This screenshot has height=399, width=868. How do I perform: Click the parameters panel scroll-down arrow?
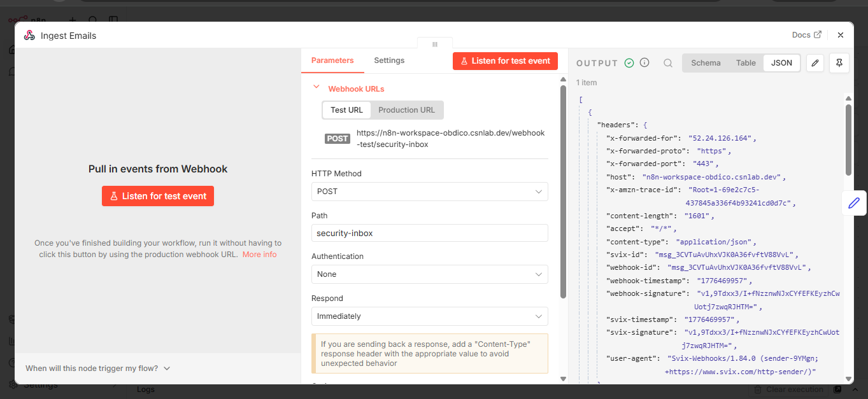tap(563, 379)
